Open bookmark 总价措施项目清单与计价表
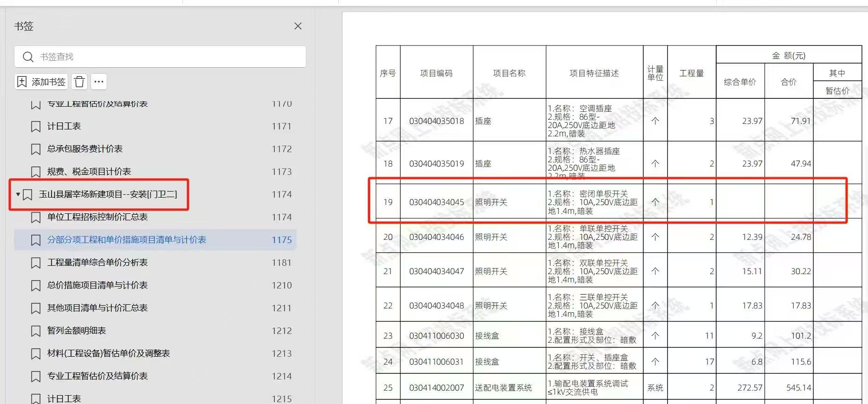This screenshot has height=404, width=868. pos(97,285)
